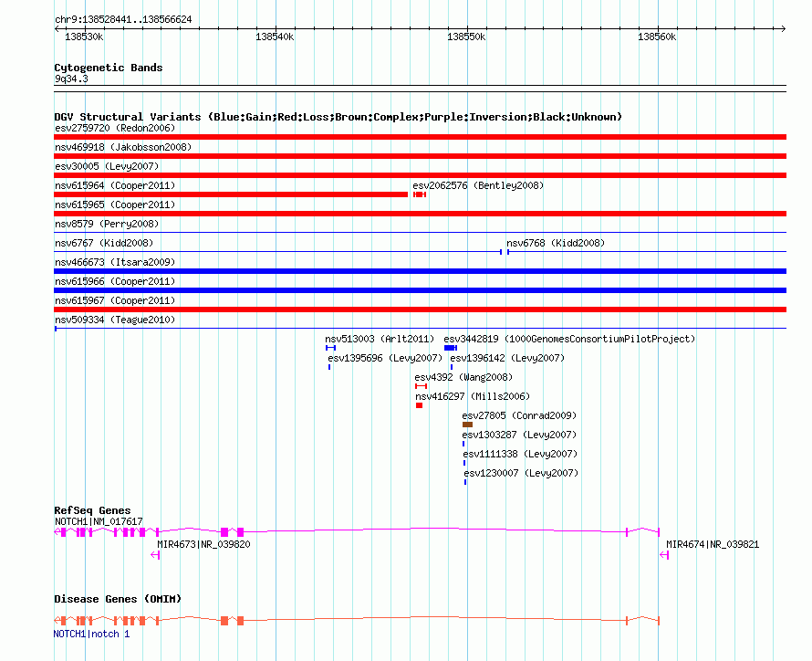Select the nsv615964 (Cooper2011) red bar
812x661 pixels.
coord(231,194)
